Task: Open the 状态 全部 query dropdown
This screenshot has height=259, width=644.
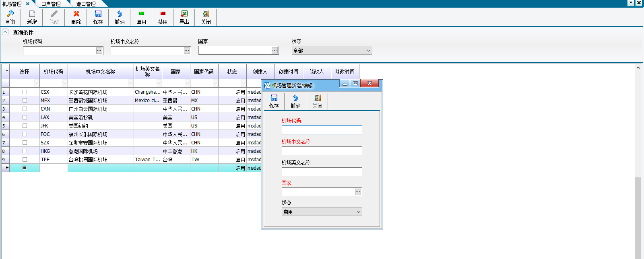Action: click(368, 51)
